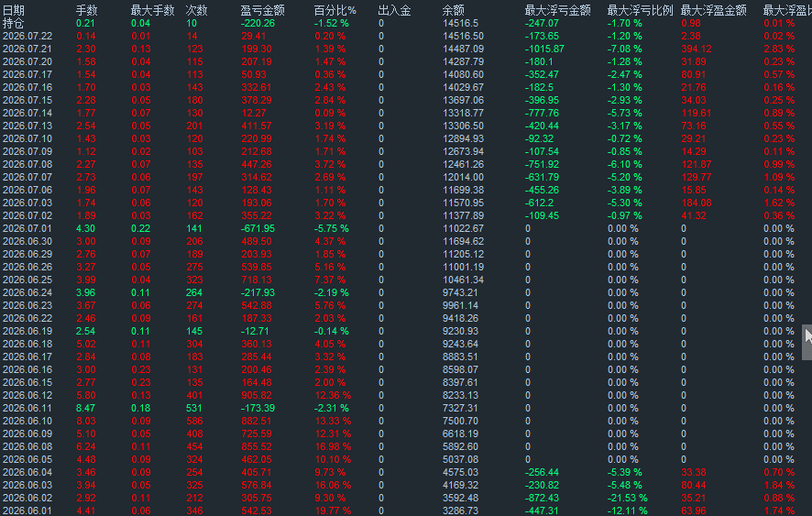Screen dimensions: 812x516
Task: Select the 2026.07.06 date row
Action: point(27,190)
